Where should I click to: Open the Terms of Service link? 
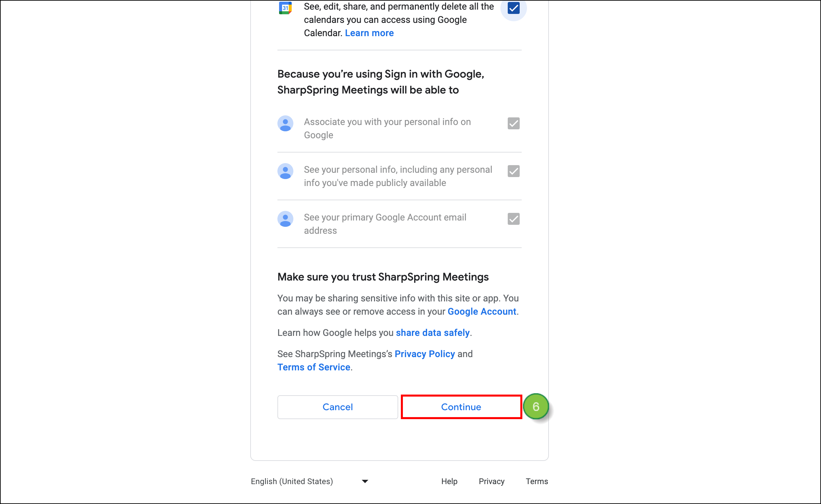point(314,367)
